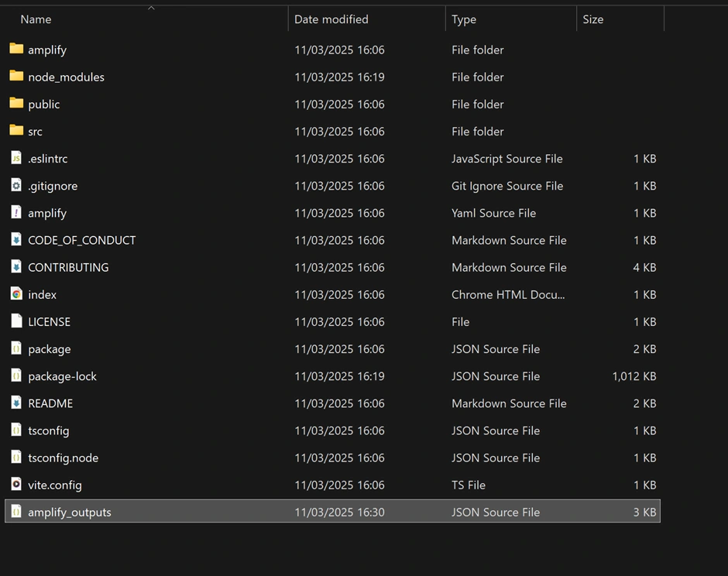Sort files by Size column
The height and width of the screenshot is (576, 728).
pos(593,19)
